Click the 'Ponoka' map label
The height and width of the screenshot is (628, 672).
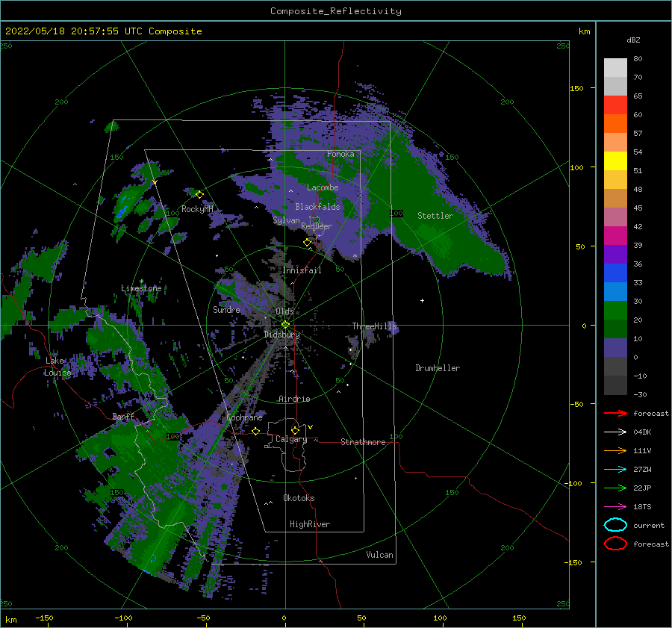pos(340,154)
